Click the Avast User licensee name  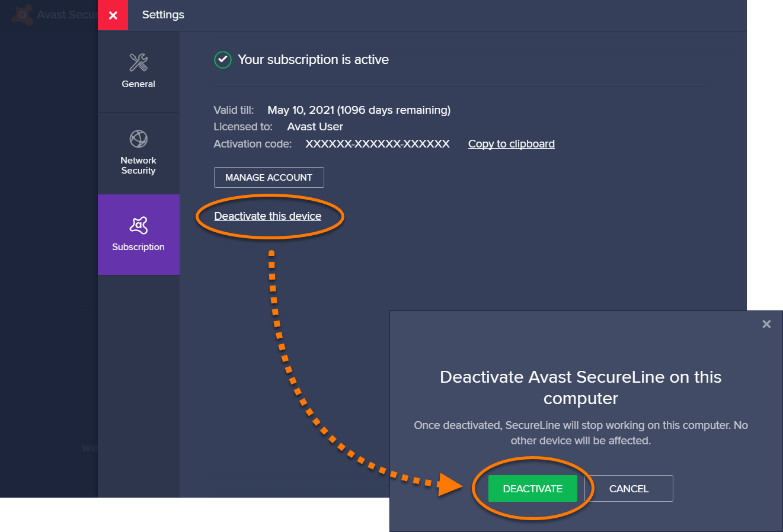pos(315,127)
